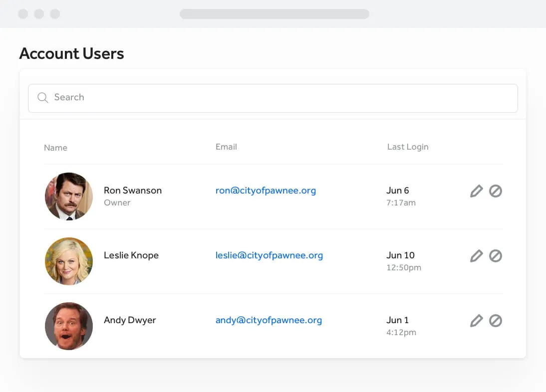Click the search magnifying glass icon
Image resolution: width=546 pixels, height=392 pixels.
click(x=43, y=98)
